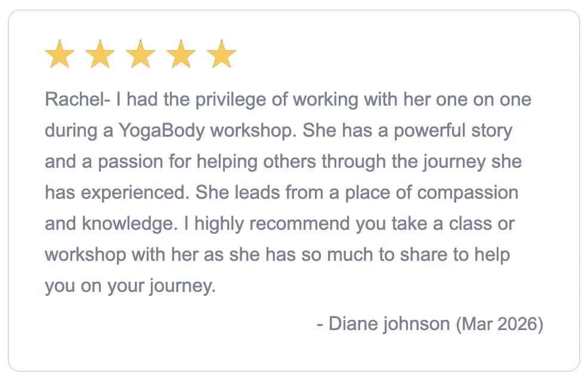The image size is (588, 382).
Task: Click the word Rachel in review
Action: [x=75, y=100]
